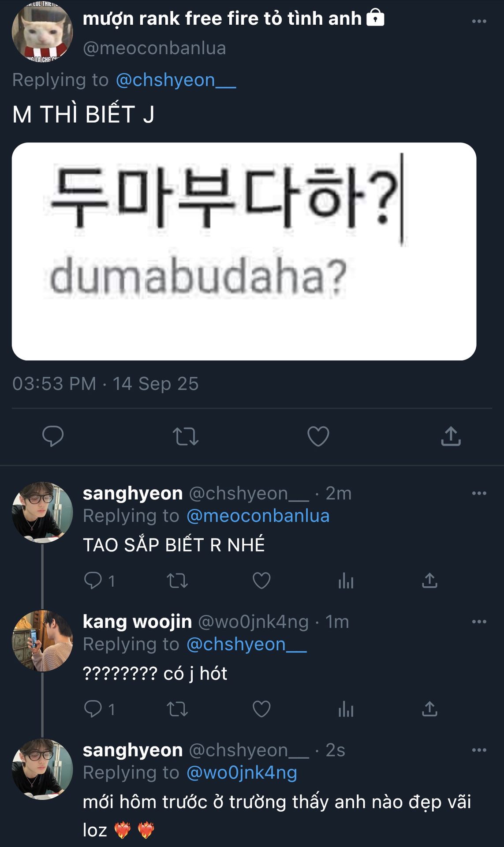This screenshot has height=847, width=504.
Task: Like the main tweet by meoconbanlua
Action: tap(318, 436)
